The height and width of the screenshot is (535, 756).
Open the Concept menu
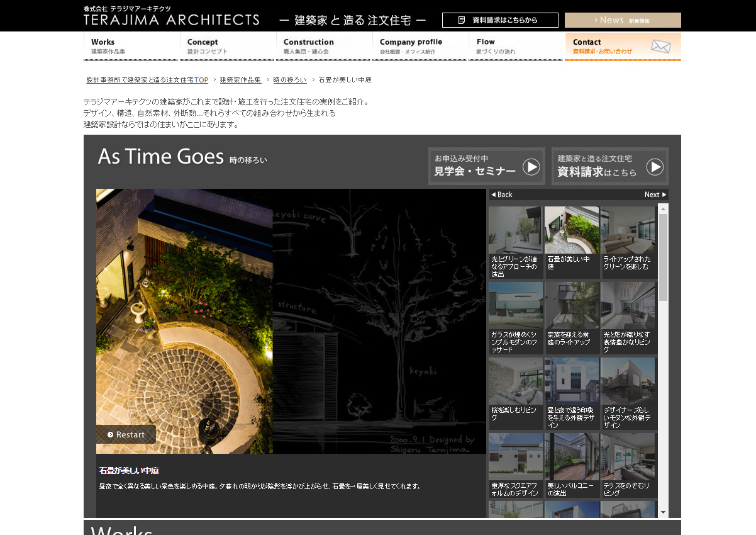[228, 47]
